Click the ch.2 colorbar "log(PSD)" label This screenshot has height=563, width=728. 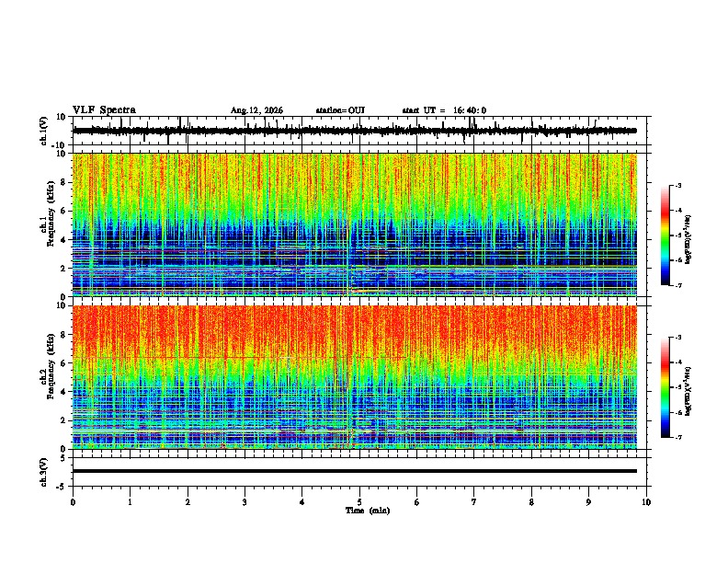click(x=688, y=391)
